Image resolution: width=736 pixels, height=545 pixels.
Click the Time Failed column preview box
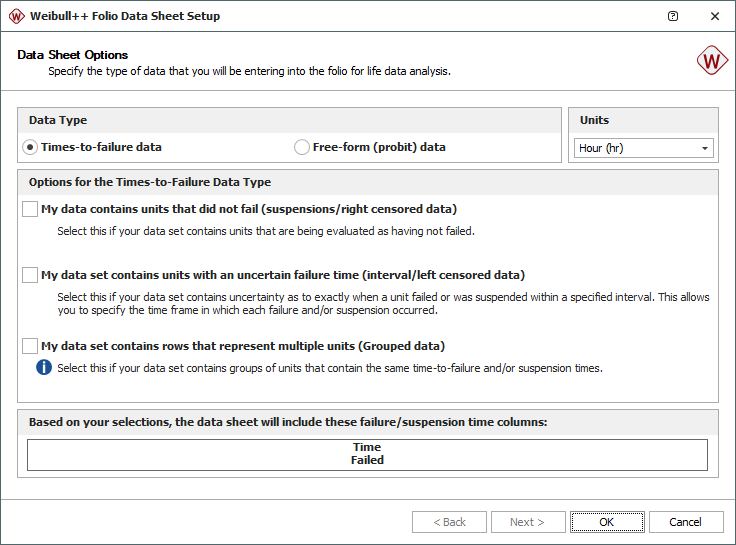367,454
